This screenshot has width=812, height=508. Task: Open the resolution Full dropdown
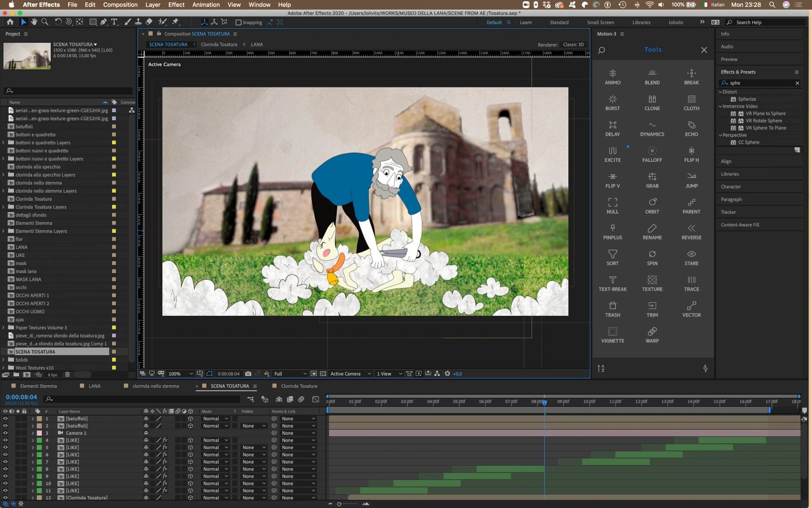(x=290, y=373)
